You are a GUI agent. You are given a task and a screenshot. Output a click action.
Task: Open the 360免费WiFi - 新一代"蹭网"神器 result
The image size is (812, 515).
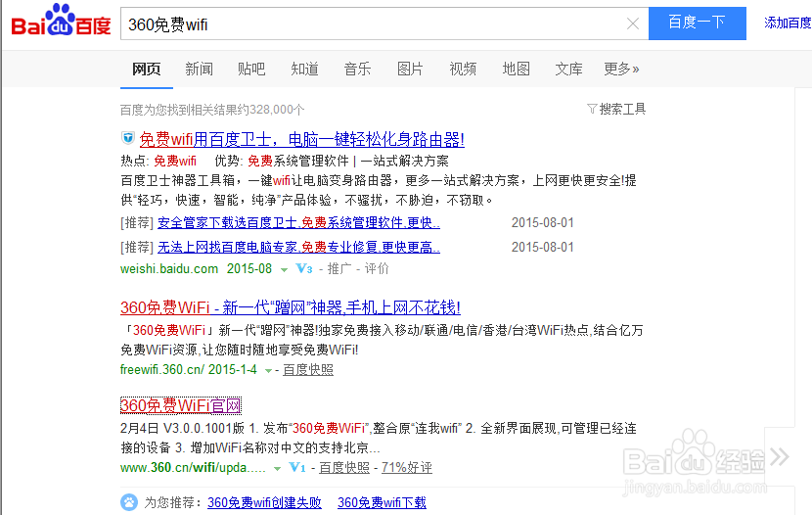point(291,307)
